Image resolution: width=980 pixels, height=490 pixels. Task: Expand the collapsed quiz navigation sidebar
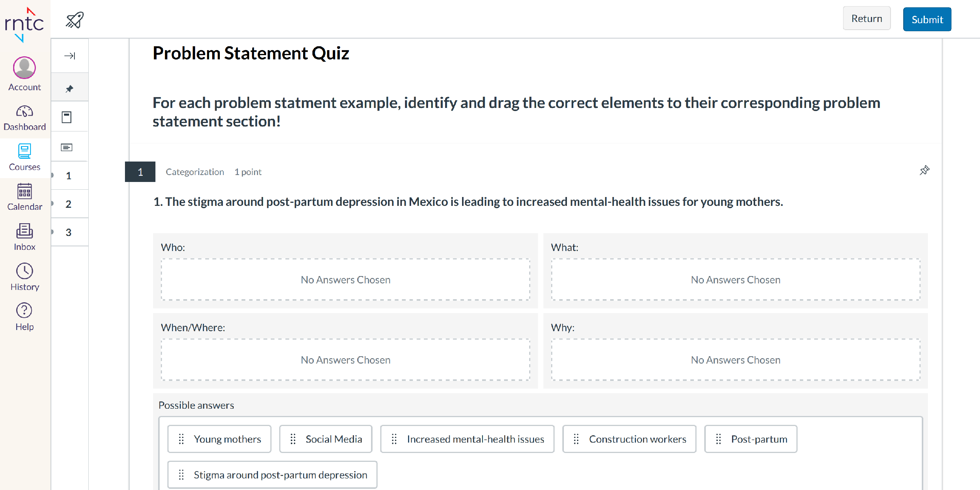point(69,56)
